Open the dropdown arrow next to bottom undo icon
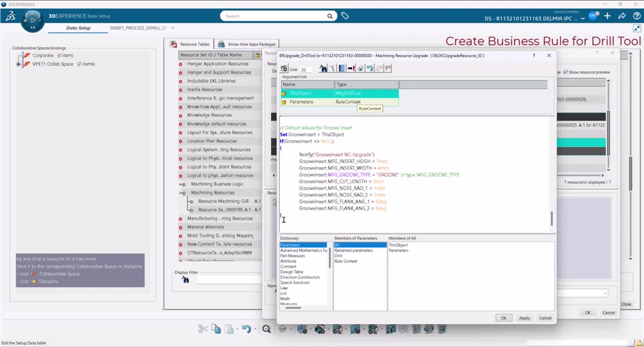 click(x=255, y=329)
